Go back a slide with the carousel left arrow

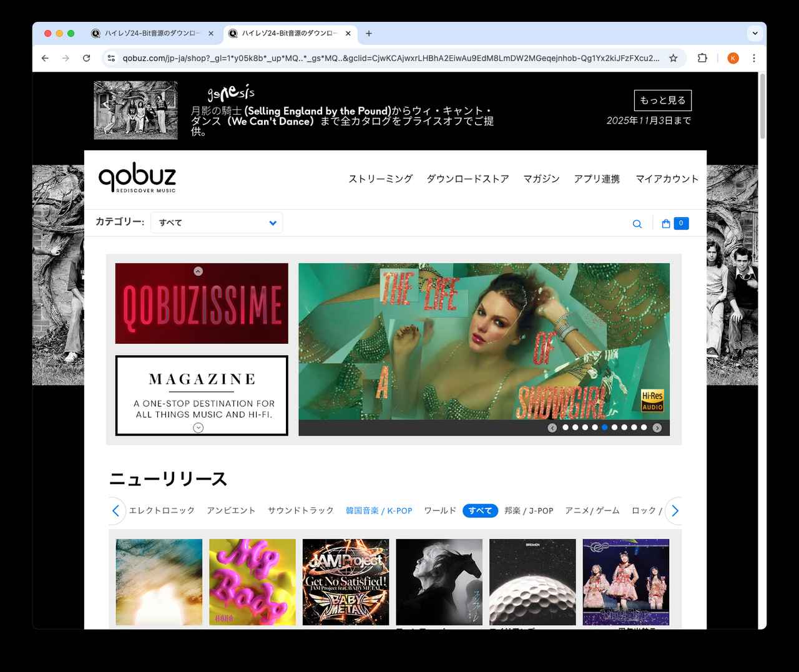552,428
